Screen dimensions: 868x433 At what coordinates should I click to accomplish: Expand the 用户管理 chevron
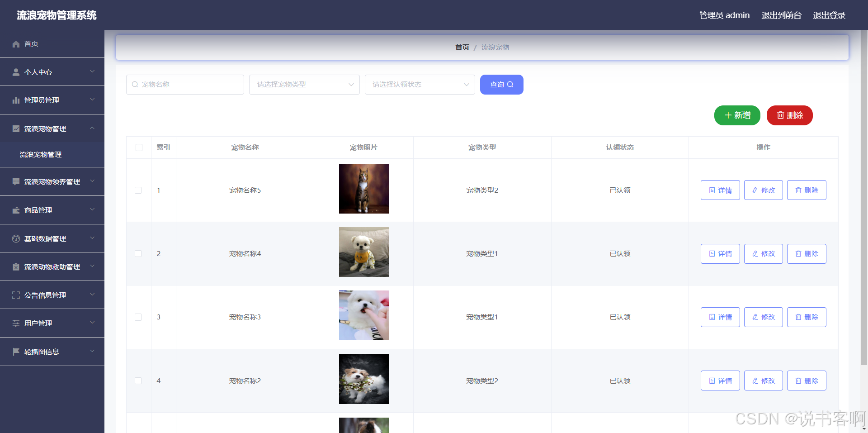[92, 323]
